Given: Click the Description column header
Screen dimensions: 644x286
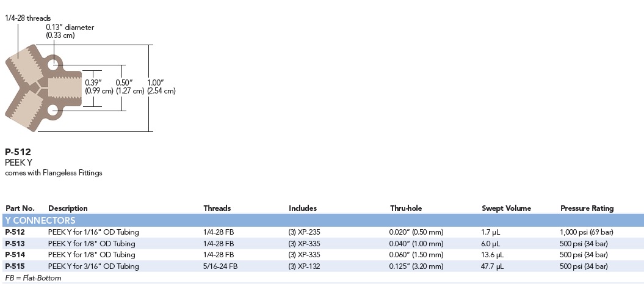Looking at the screenshot, I should (x=68, y=208).
